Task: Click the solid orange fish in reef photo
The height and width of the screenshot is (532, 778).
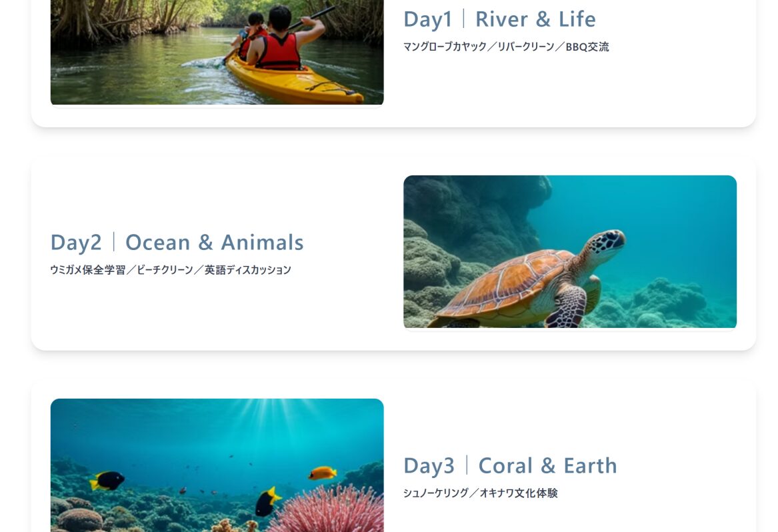Action: (323, 473)
